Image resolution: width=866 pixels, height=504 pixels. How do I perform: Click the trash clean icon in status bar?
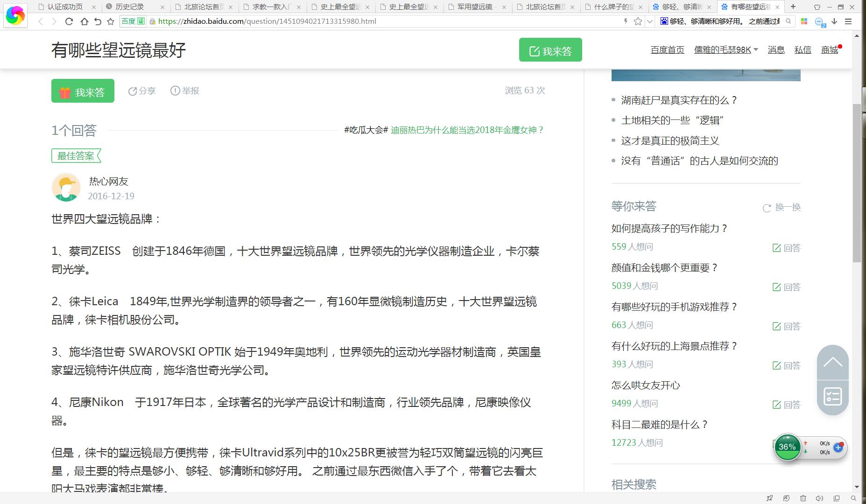click(803, 498)
